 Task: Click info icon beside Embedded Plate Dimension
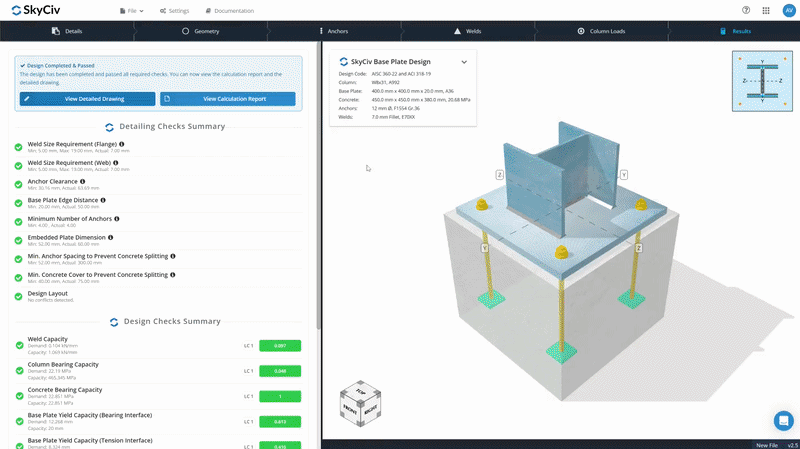point(111,238)
